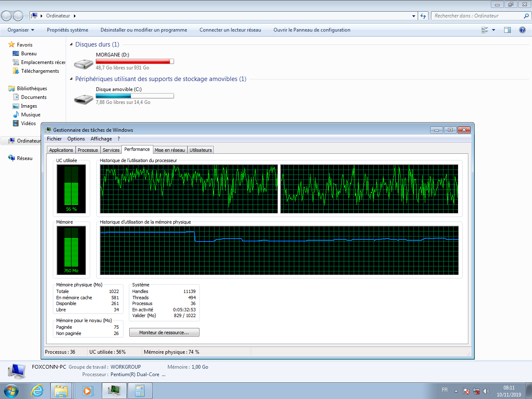This screenshot has height=399, width=532.
Task: Click Désinstaller ou modifier un programme
Action: click(x=144, y=30)
